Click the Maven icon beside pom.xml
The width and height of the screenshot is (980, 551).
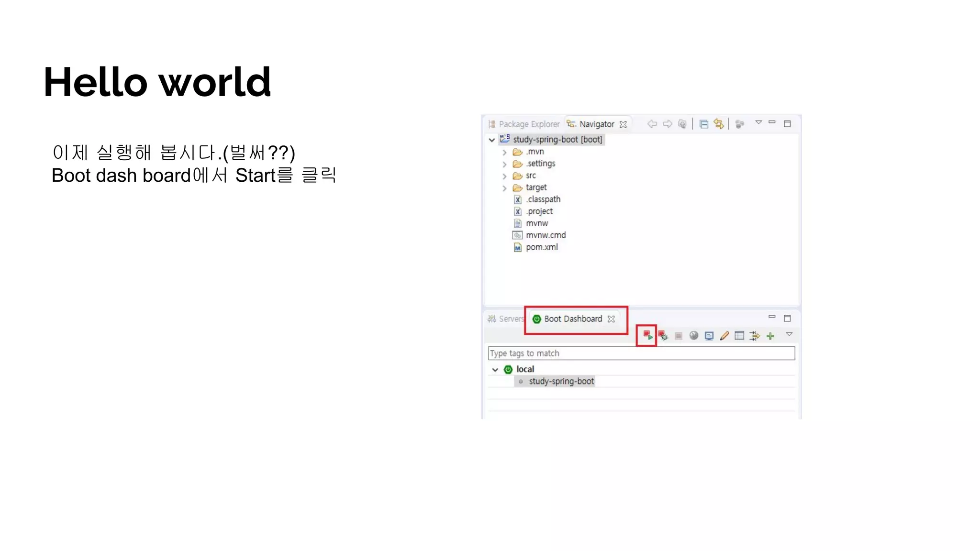click(x=517, y=247)
